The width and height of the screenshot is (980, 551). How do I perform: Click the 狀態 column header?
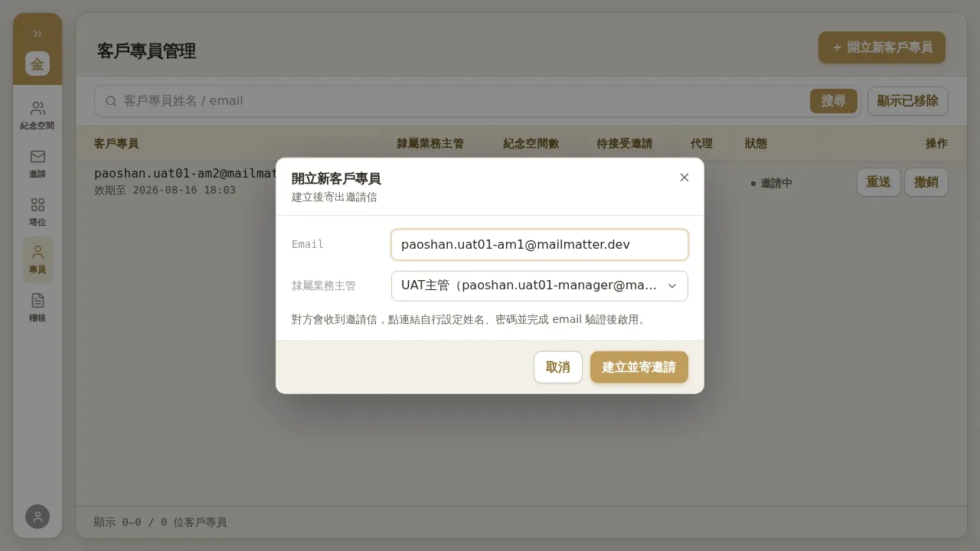tap(756, 144)
